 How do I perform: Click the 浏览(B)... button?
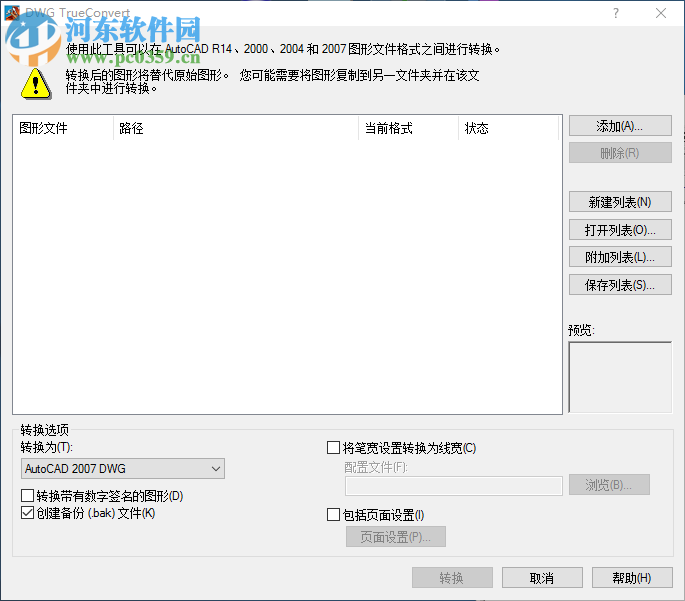click(609, 485)
